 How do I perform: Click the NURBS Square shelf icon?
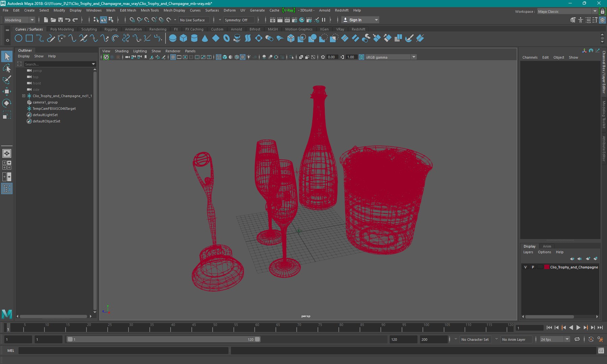click(29, 38)
